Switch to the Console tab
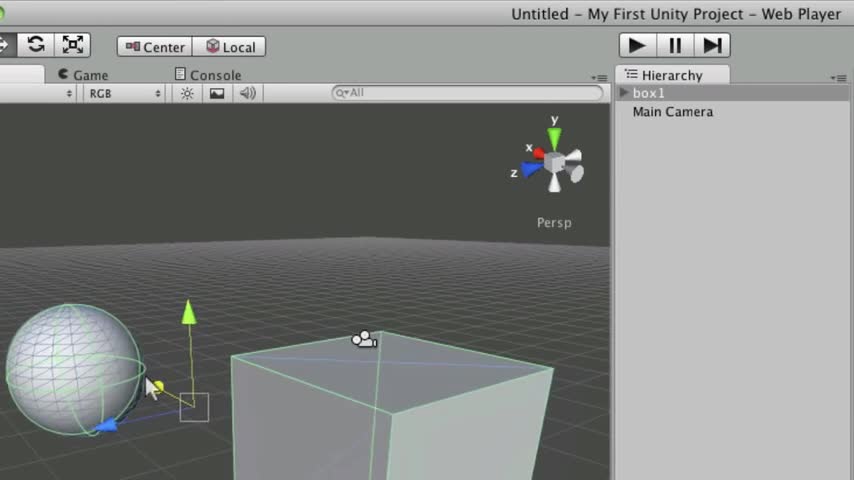Screen dimensions: 854x480 (208, 75)
